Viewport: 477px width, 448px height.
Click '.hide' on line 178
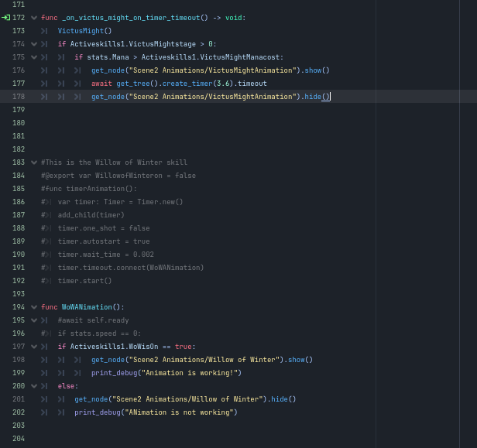311,97
